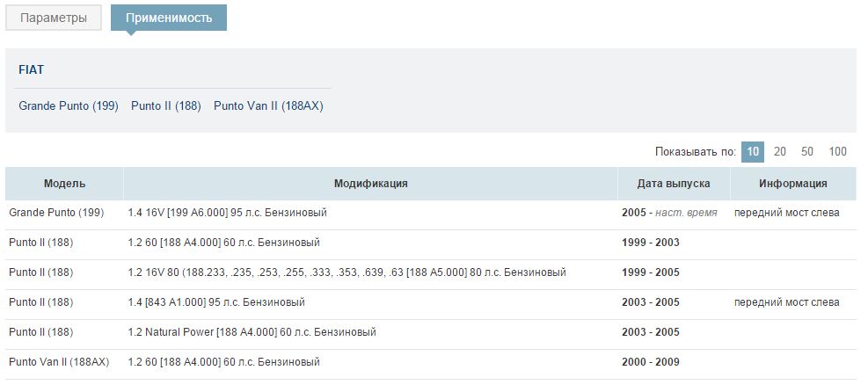This screenshot has width=868, height=392.
Task: Show 10 rows per page
Action: (x=753, y=151)
